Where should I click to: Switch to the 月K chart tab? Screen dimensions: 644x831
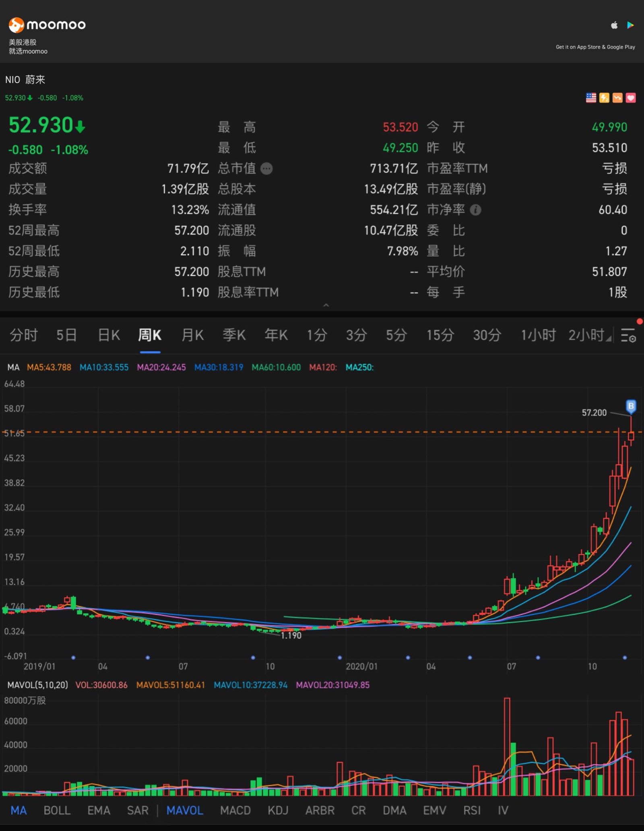coord(192,335)
